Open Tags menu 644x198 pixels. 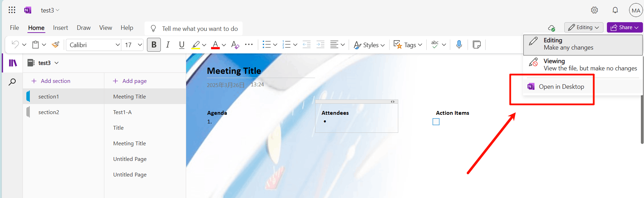(408, 45)
